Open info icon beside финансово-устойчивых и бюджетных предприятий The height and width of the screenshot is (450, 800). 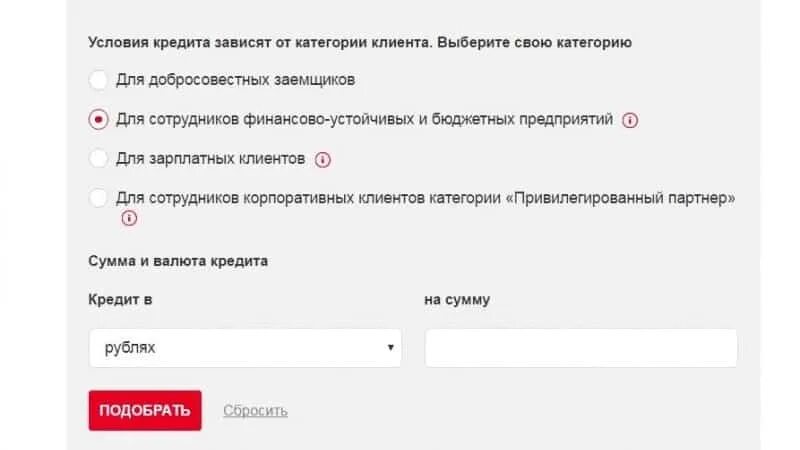point(630,120)
